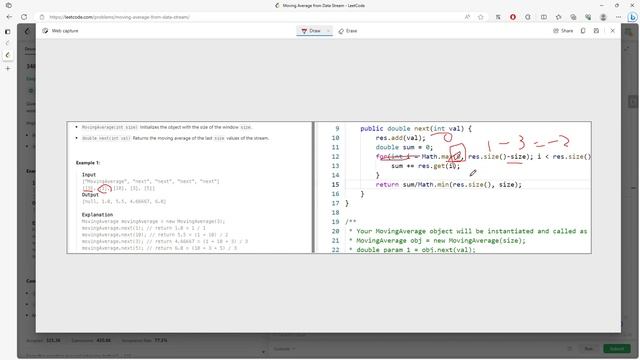The width and height of the screenshot is (640, 360).
Task: Click the Web capture title icon
Action: (x=45, y=31)
